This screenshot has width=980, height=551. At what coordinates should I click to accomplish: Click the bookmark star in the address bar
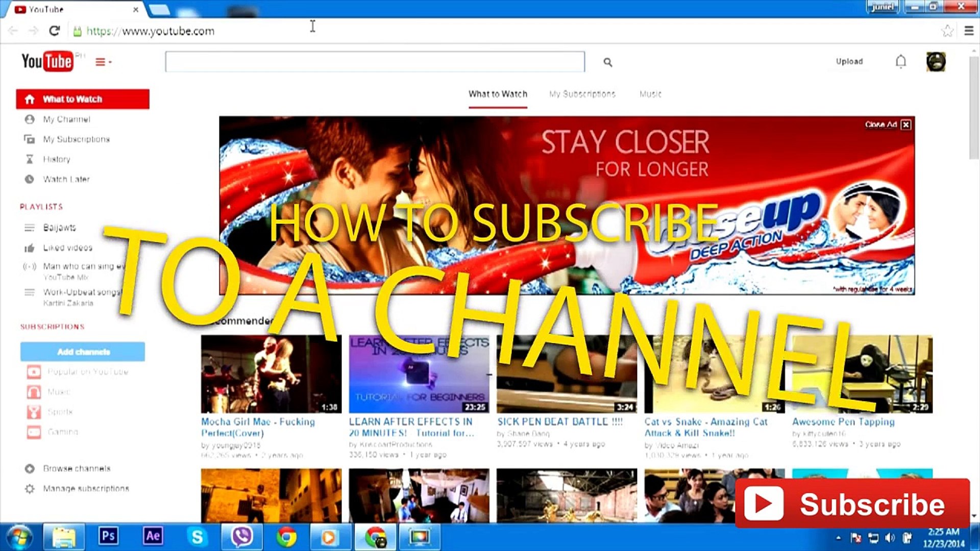pos(948,31)
